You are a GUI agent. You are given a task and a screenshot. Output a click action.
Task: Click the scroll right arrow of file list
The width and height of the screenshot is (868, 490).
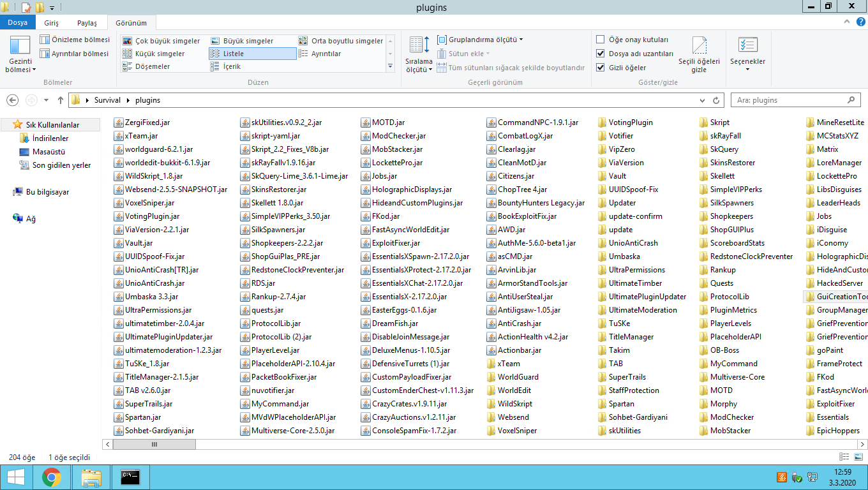(862, 444)
